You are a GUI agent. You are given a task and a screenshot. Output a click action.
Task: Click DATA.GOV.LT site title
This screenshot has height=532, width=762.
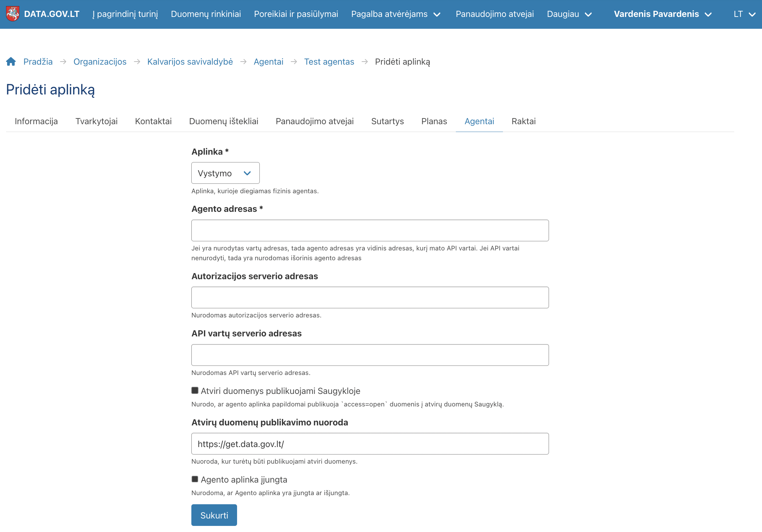(52, 14)
